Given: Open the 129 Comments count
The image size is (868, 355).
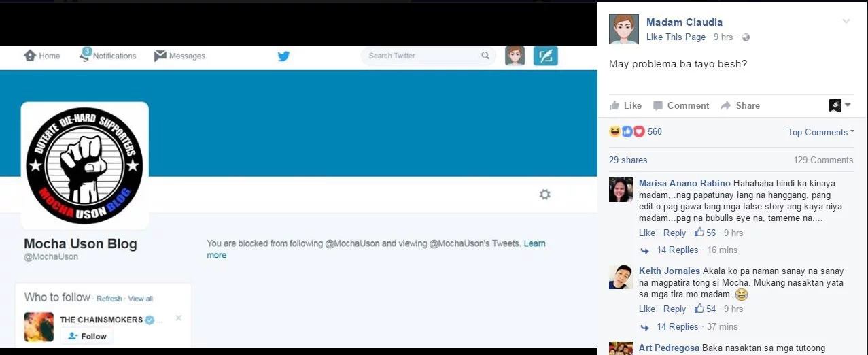Looking at the screenshot, I should click(x=823, y=160).
